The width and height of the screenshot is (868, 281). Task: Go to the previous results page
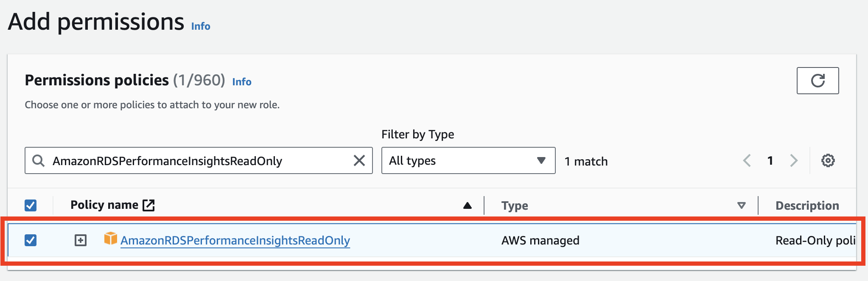[747, 161]
